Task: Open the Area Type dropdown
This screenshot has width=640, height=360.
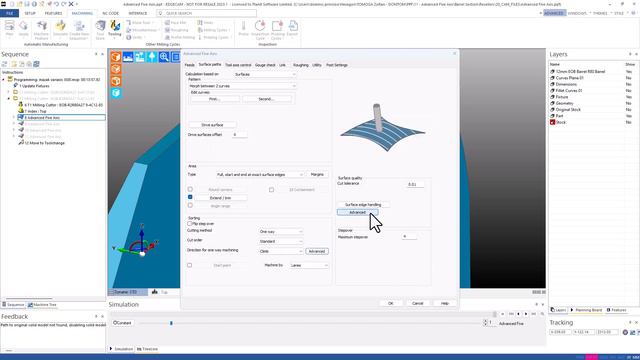Action: pos(260,175)
